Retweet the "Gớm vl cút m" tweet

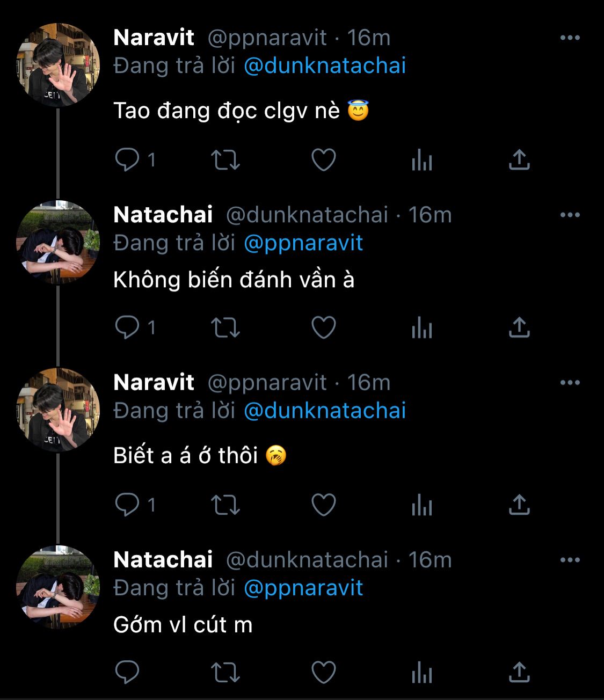point(225,672)
